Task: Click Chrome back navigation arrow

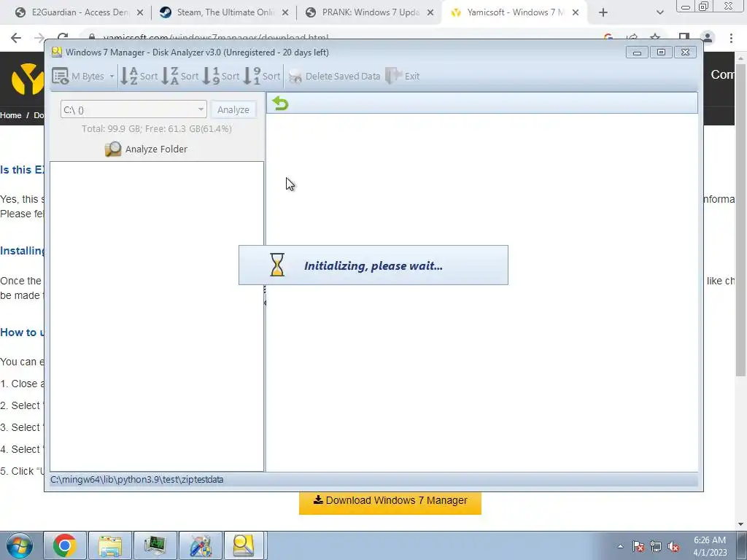Action: (16, 38)
